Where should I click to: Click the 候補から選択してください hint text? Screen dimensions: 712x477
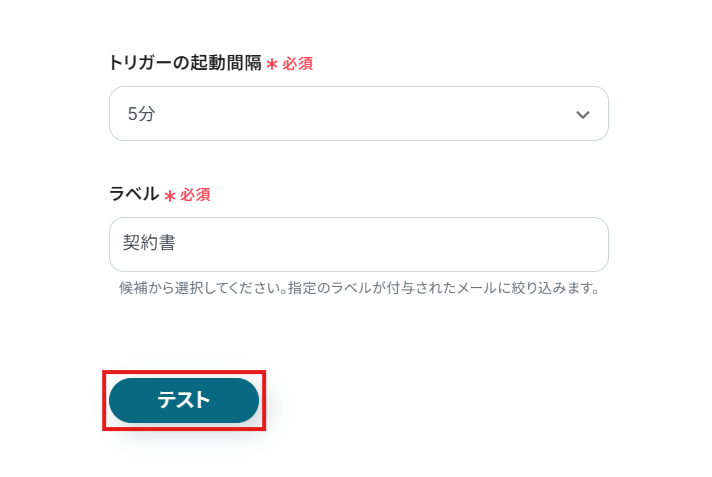click(200, 289)
